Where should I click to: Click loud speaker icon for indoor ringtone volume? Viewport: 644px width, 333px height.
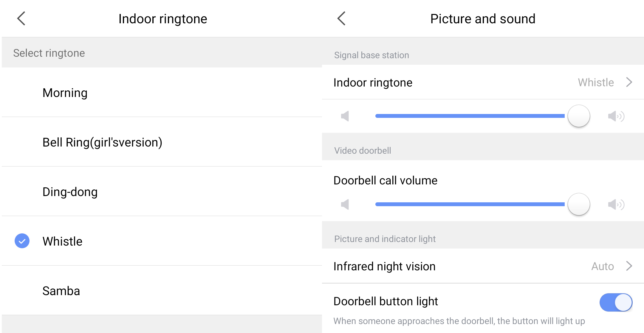point(616,116)
